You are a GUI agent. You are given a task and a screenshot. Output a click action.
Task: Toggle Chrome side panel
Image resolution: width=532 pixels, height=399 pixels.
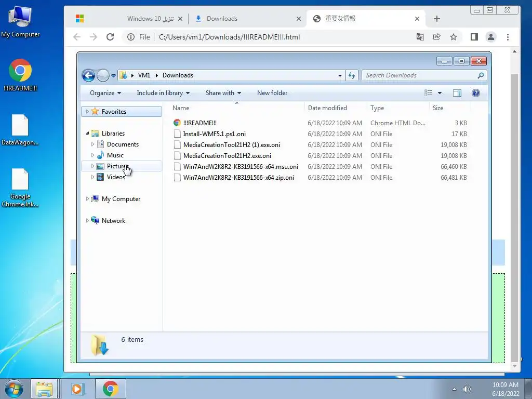click(474, 37)
